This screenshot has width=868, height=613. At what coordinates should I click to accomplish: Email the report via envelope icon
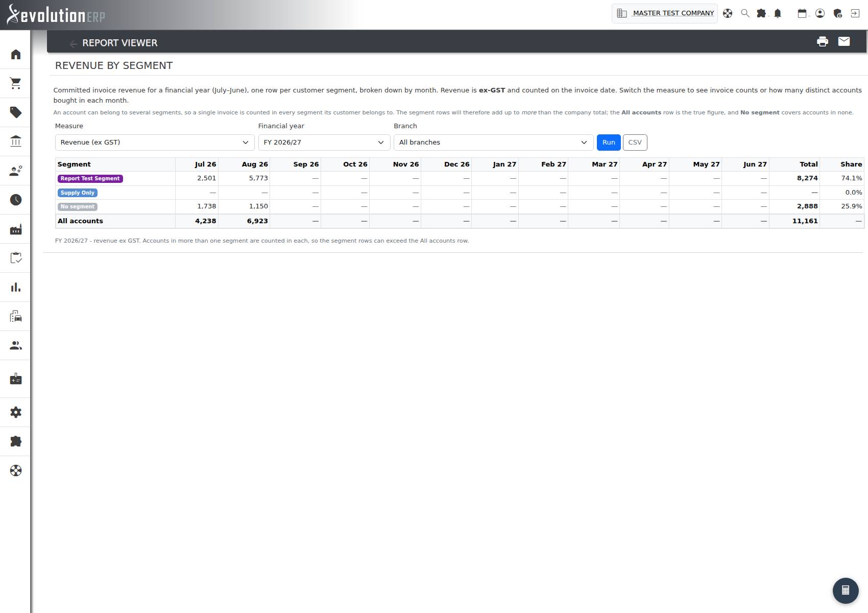click(844, 41)
